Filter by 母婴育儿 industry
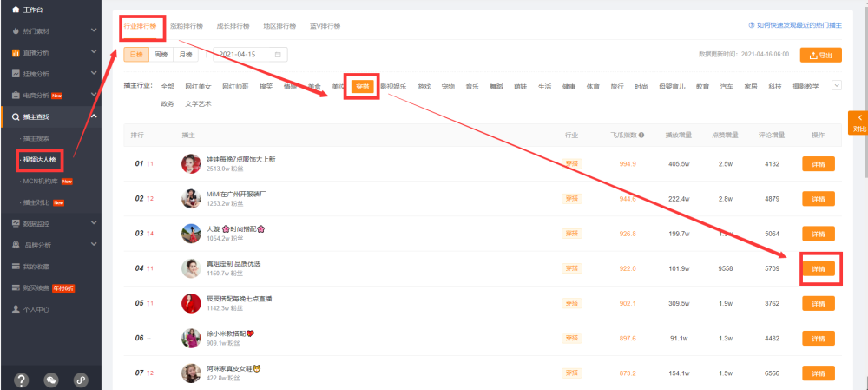Viewport: 868px width, 390px height. (672, 86)
